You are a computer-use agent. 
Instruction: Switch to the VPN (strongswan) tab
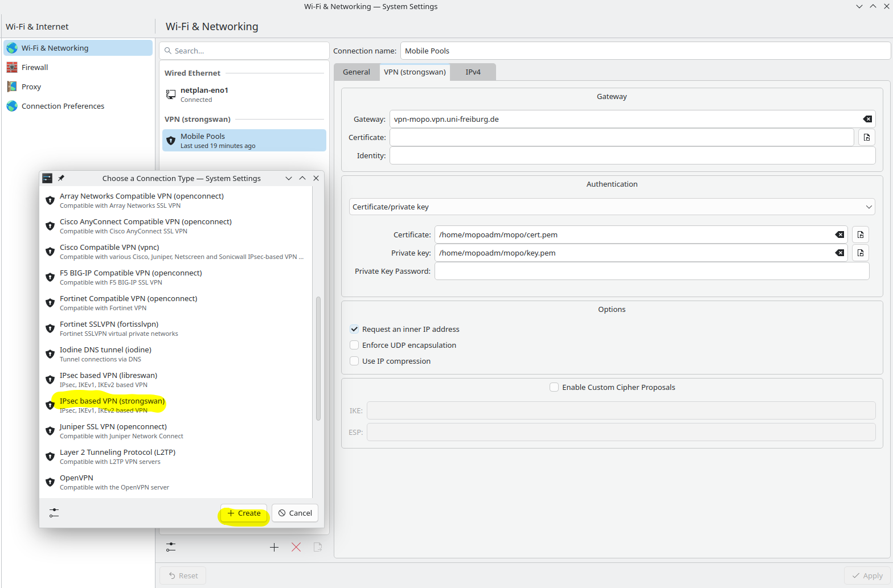pos(415,72)
